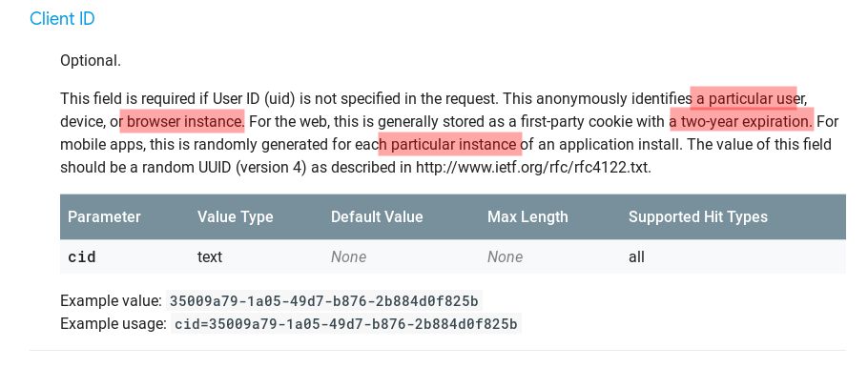Click the 'text' value type cell
This screenshot has height=368, width=868.
coord(210,256)
